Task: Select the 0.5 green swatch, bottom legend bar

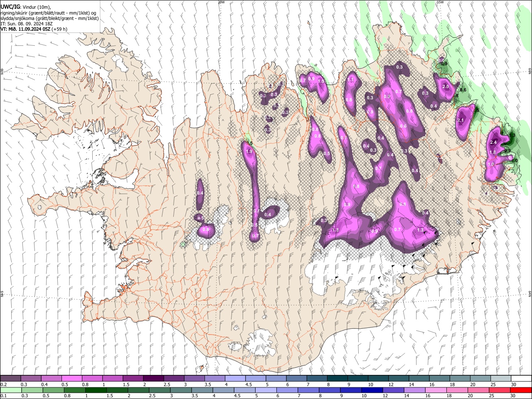Action: [x=54, y=390]
